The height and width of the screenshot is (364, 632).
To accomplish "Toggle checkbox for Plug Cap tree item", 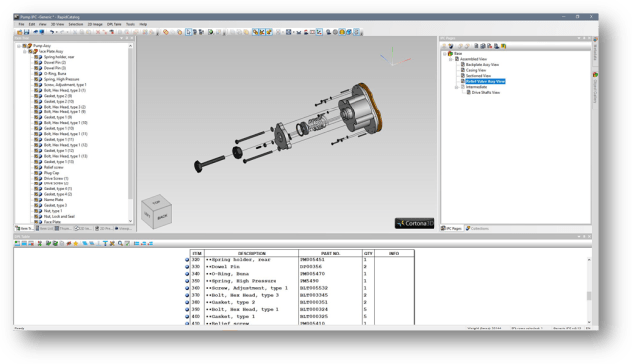I will coord(36,173).
